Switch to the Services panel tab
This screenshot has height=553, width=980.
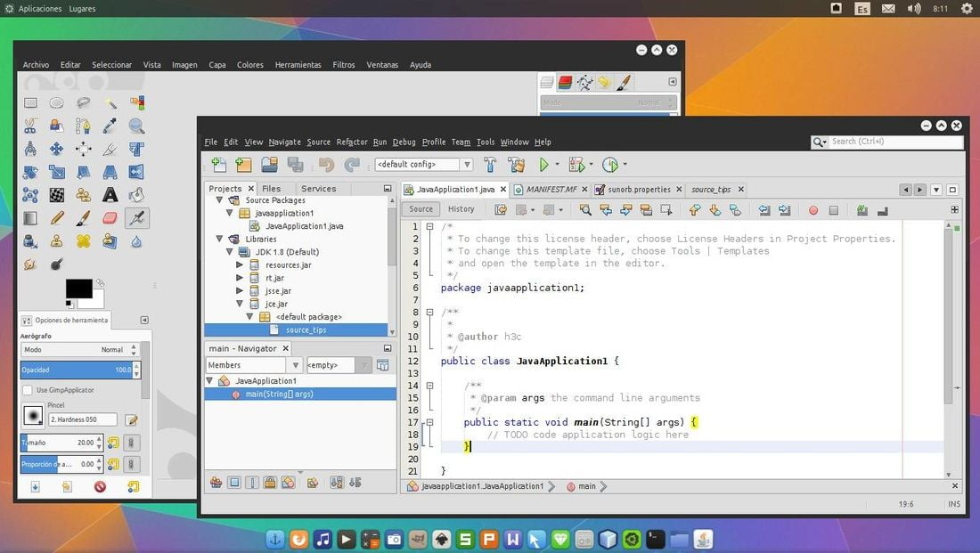point(318,189)
